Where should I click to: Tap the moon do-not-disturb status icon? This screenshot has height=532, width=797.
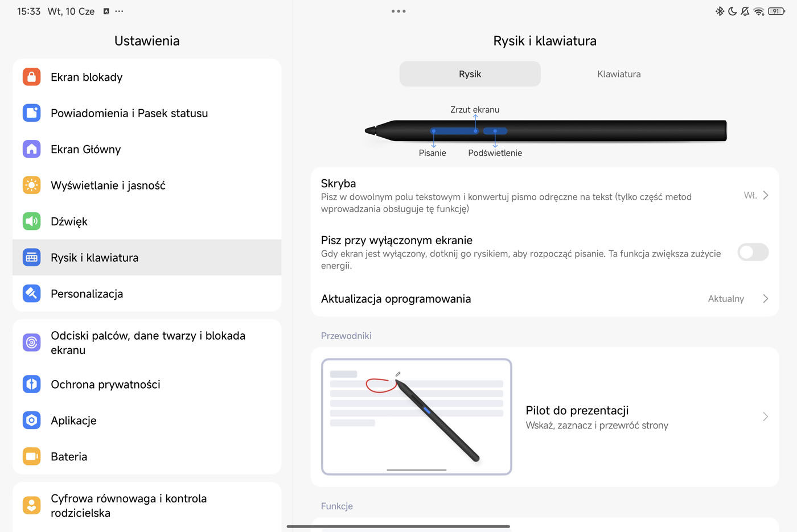tap(733, 11)
